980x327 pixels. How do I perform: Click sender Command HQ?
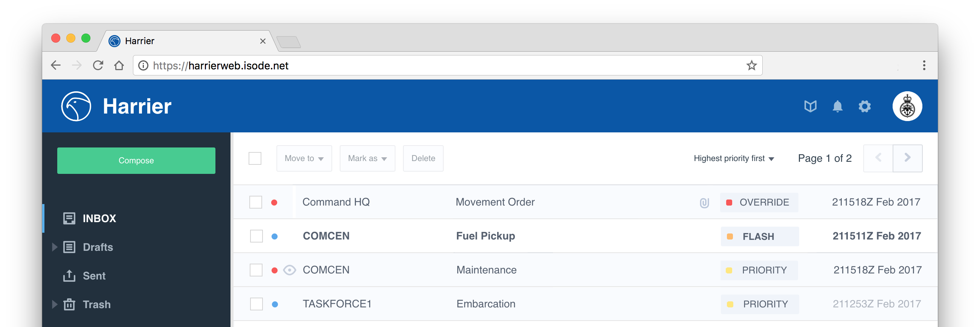[x=336, y=202]
